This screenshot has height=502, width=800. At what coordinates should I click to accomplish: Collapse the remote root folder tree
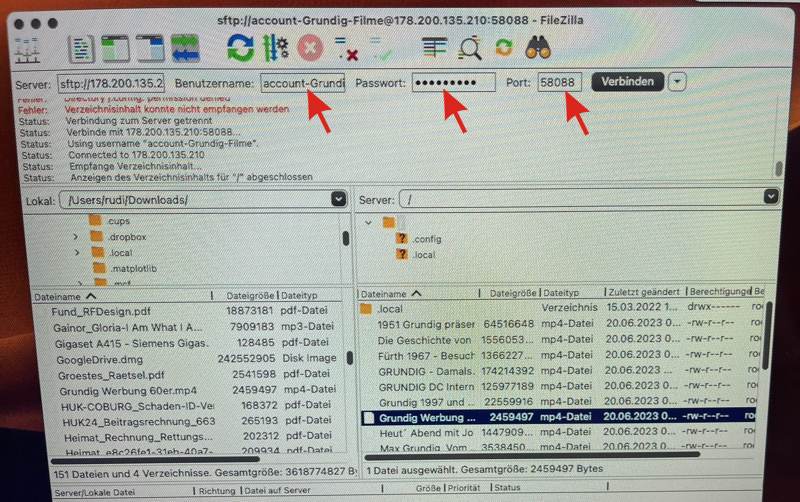368,222
